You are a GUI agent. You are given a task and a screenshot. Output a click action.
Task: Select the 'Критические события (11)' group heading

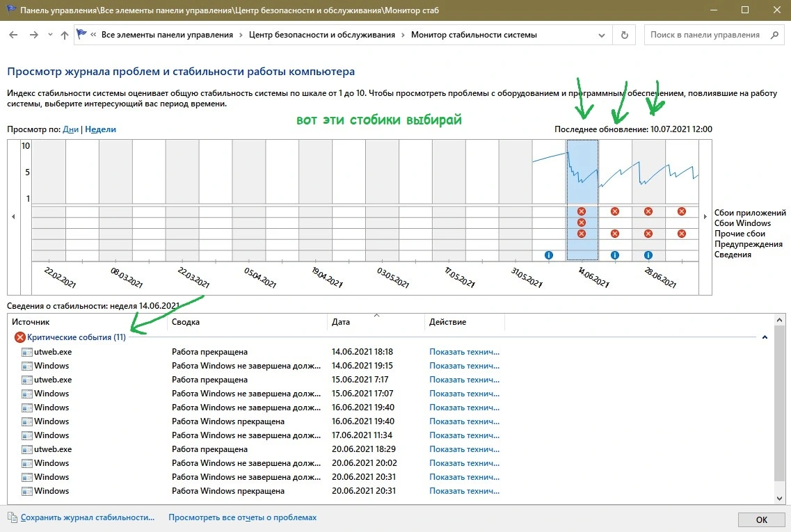click(77, 337)
